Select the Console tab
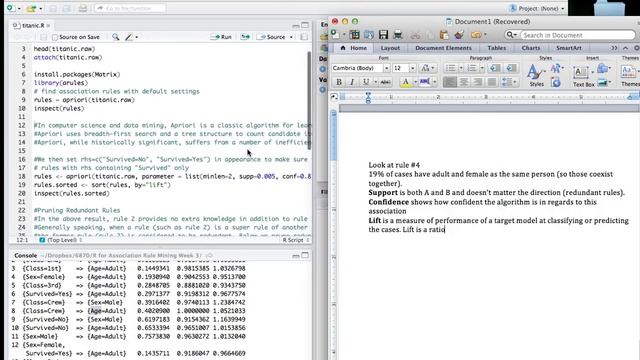 pos(25,256)
